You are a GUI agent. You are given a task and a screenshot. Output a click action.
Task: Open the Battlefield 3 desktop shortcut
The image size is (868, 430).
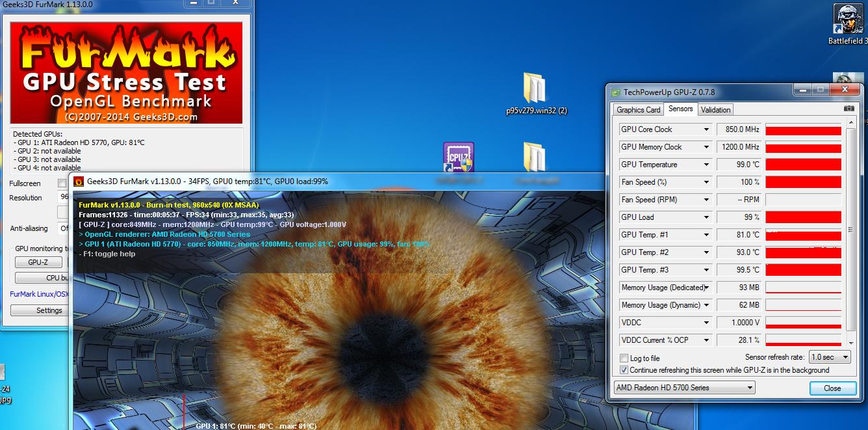coord(848,24)
